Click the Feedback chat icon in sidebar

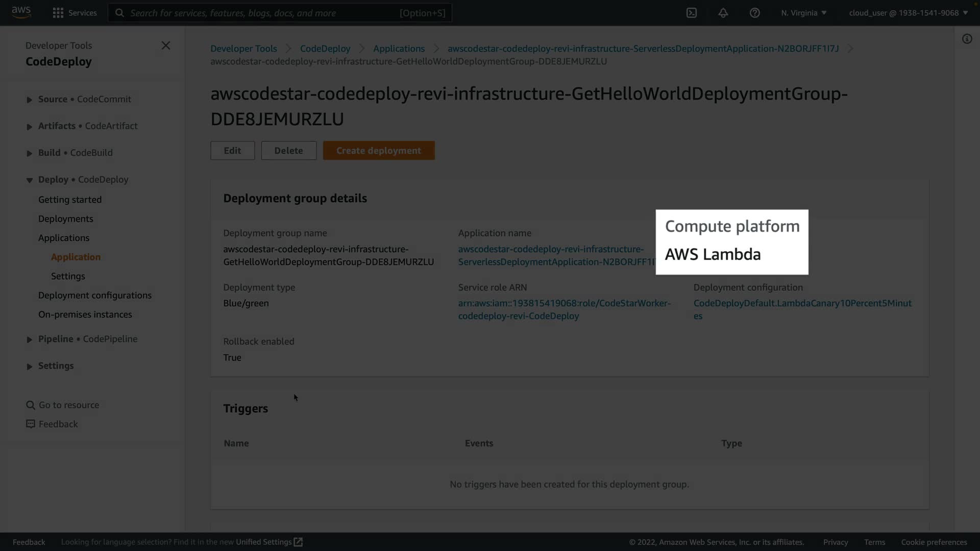(x=30, y=424)
